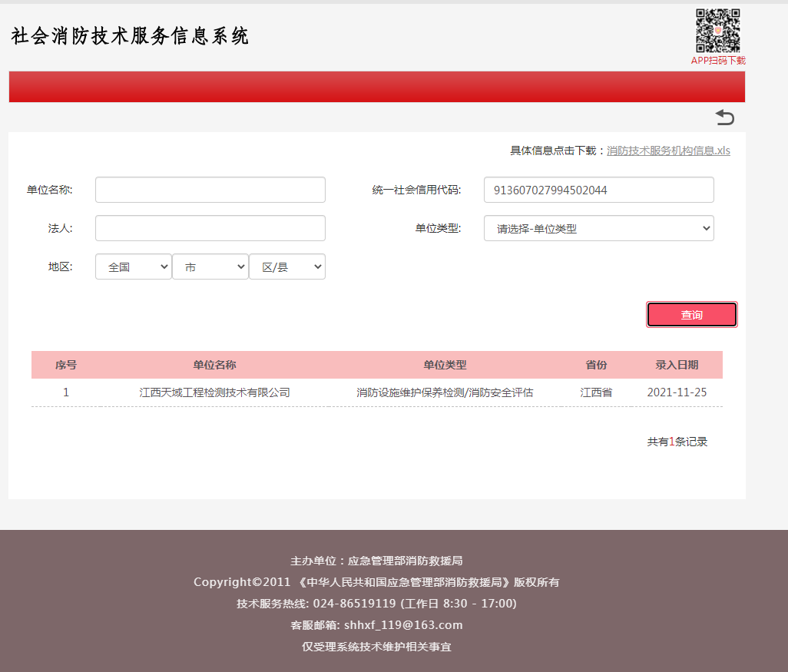Click the APP扫码下载 label
The width and height of the screenshot is (788, 672).
[718, 61]
